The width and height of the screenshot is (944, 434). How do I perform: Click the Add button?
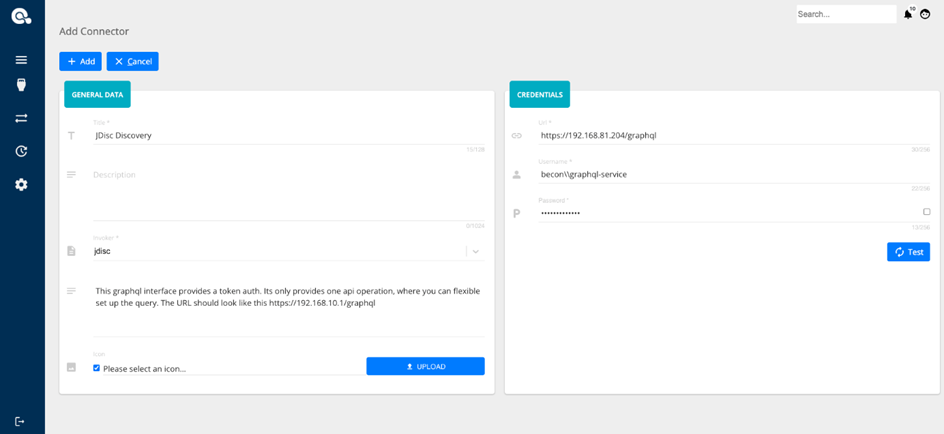(x=80, y=62)
